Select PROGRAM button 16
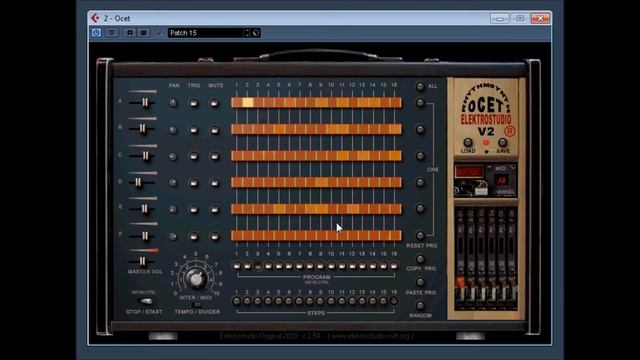Image resolution: width=640 pixels, height=360 pixels. click(394, 266)
